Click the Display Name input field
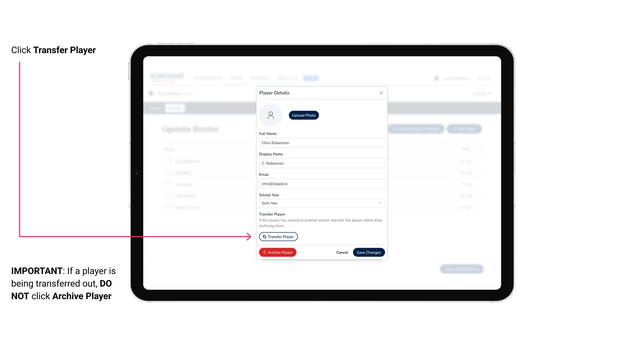This screenshot has width=644, height=346. click(x=321, y=163)
